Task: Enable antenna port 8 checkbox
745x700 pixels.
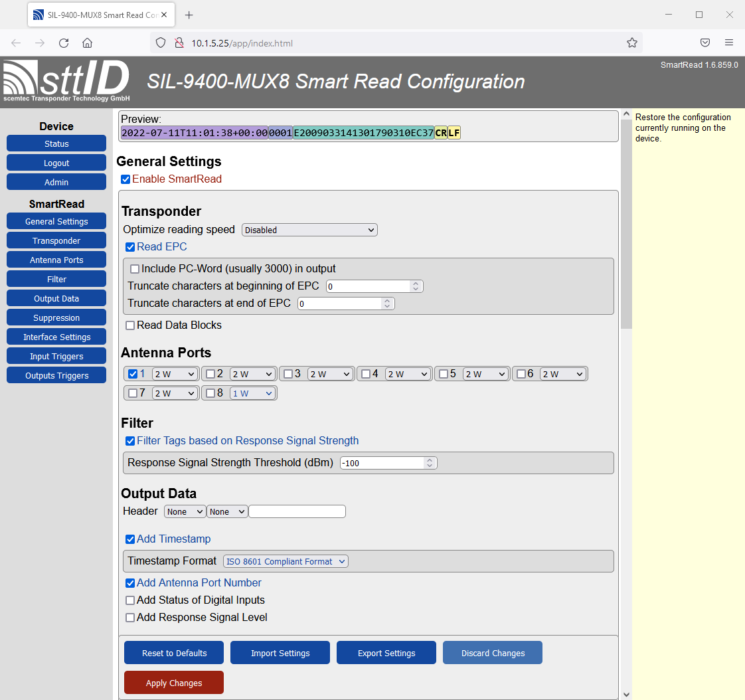Action: coord(211,393)
